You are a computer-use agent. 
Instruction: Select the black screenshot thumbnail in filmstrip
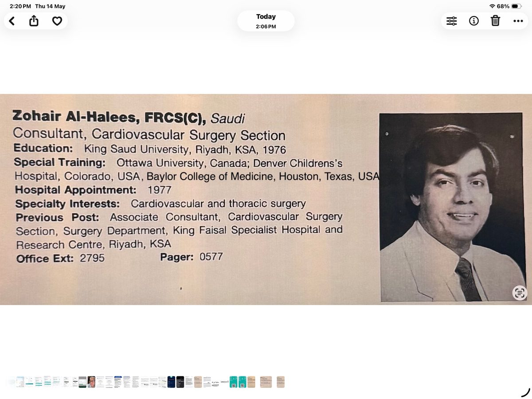[x=180, y=382]
